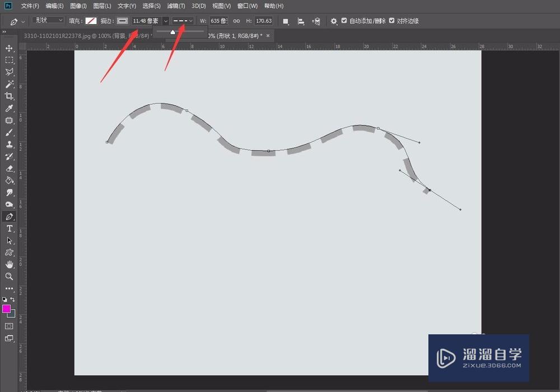Open path operations options
This screenshot has height=392, width=560.
click(x=286, y=21)
